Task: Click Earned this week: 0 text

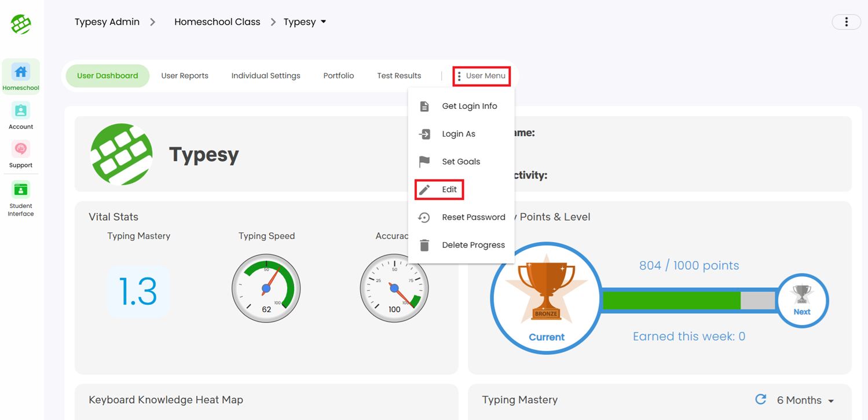Action: point(689,337)
